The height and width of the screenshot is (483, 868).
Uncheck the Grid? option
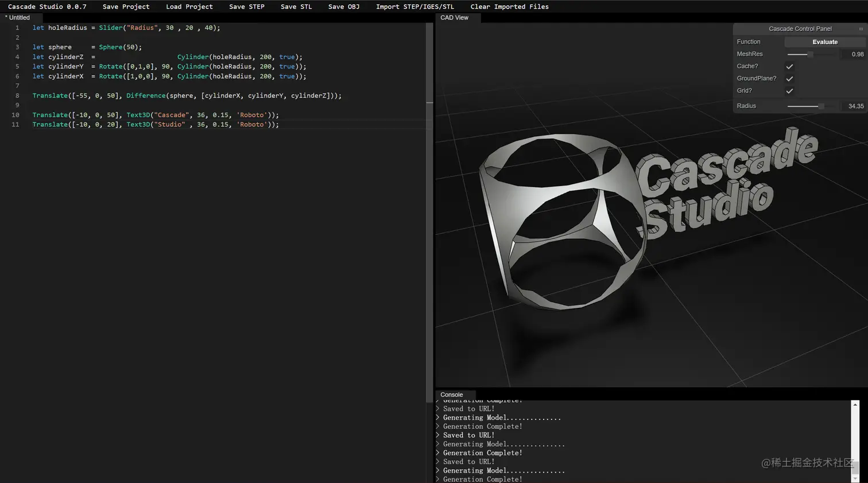coord(789,91)
